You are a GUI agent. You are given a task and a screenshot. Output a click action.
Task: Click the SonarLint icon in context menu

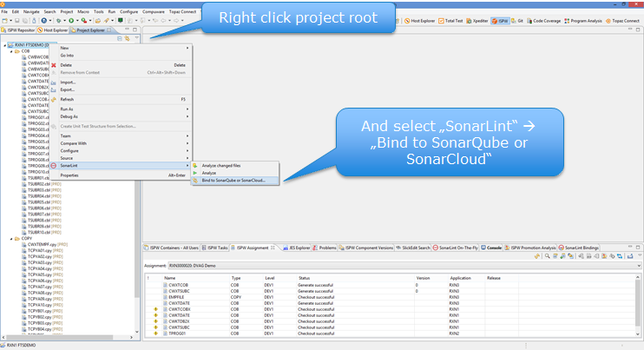54,166
